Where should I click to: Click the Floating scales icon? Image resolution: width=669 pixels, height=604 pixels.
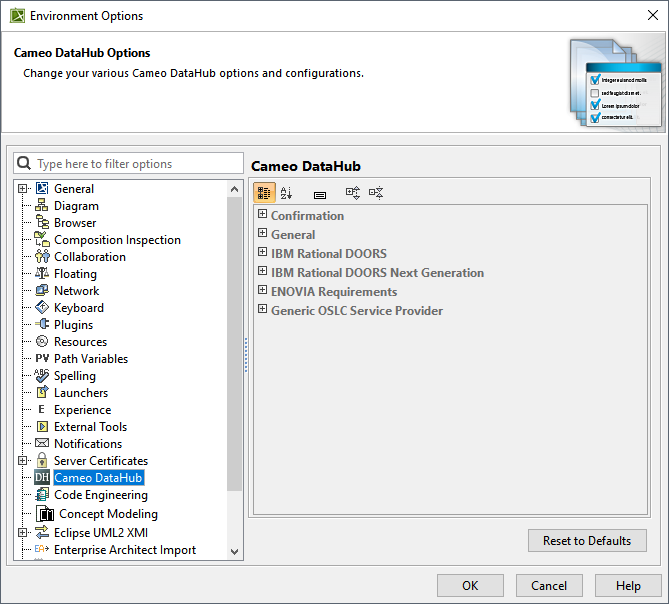click(x=42, y=273)
